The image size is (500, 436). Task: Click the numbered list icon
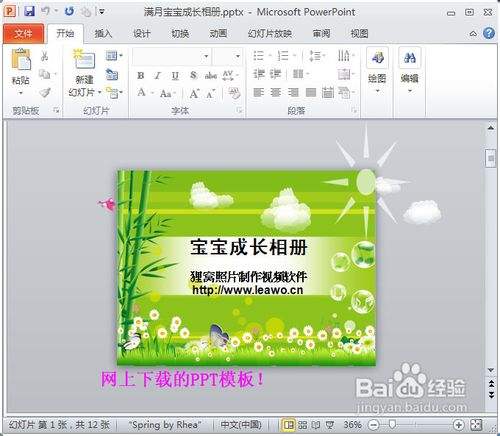point(283,56)
